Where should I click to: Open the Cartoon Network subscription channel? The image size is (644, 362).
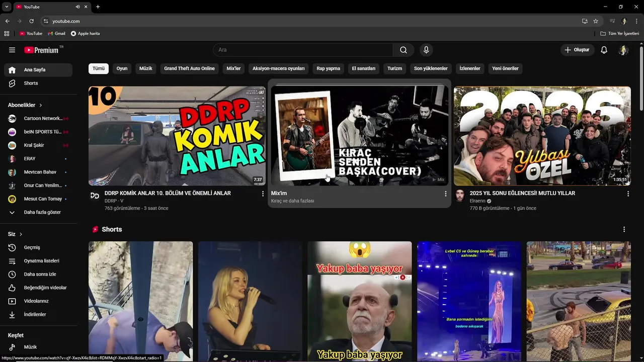[38, 118]
